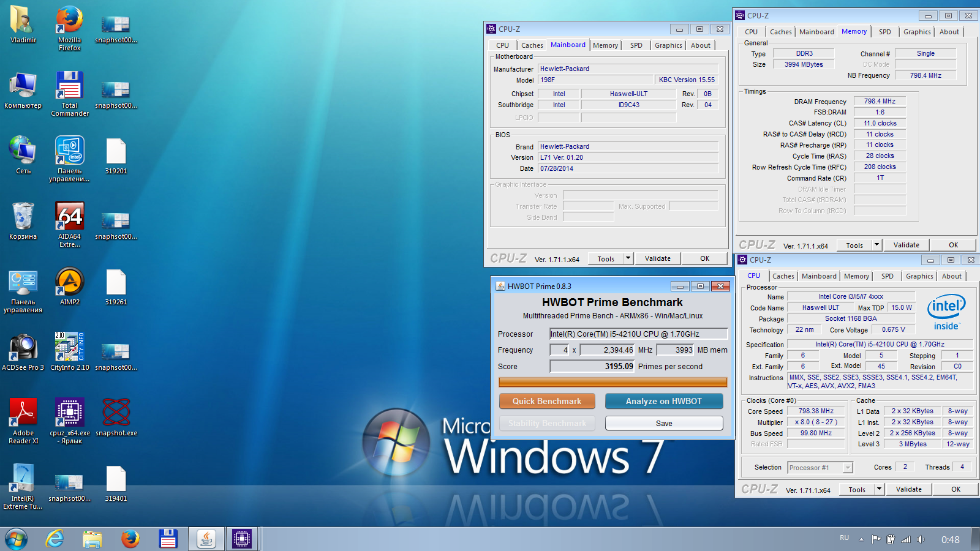This screenshot has width=980, height=551.
Task: Click the HWBOT Processor name field
Action: pos(639,334)
